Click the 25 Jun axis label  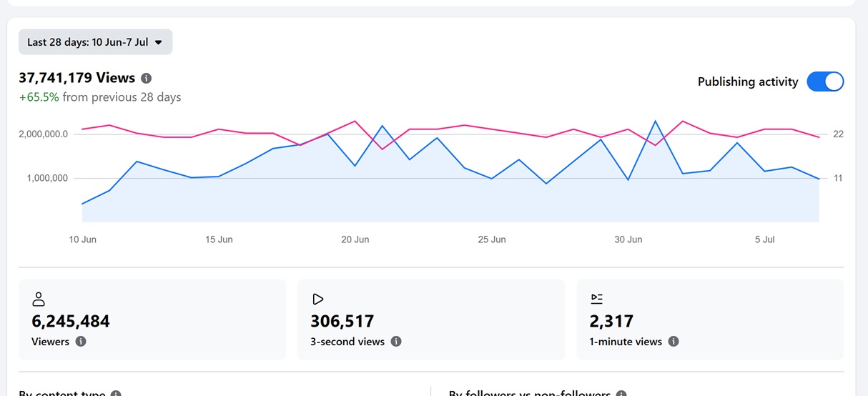pyautogui.click(x=492, y=239)
